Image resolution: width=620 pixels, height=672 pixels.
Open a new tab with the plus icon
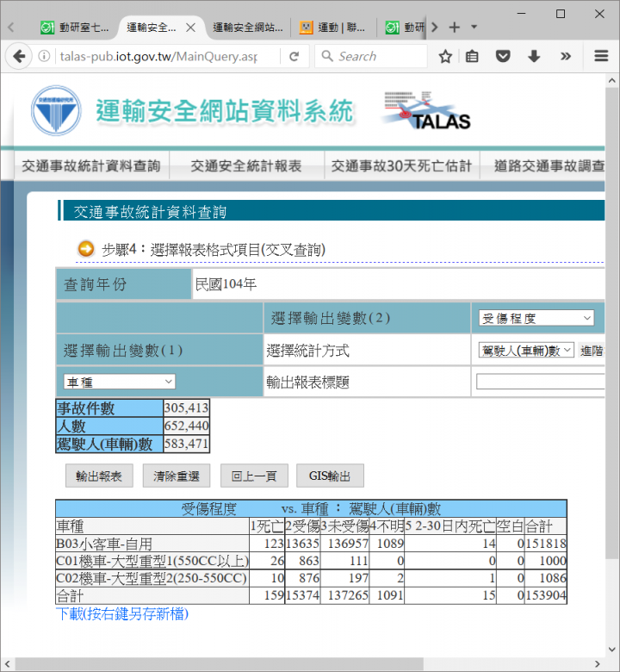point(454,28)
